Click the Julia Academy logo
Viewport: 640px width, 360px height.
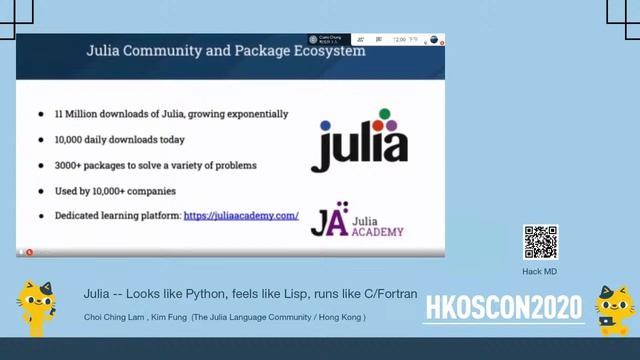(357, 219)
